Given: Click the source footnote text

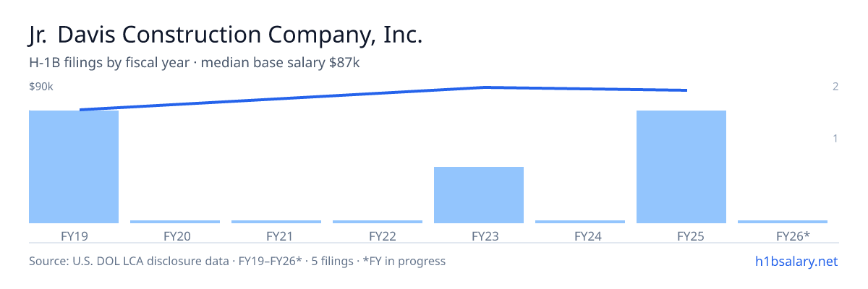Looking at the screenshot, I should [237, 261].
